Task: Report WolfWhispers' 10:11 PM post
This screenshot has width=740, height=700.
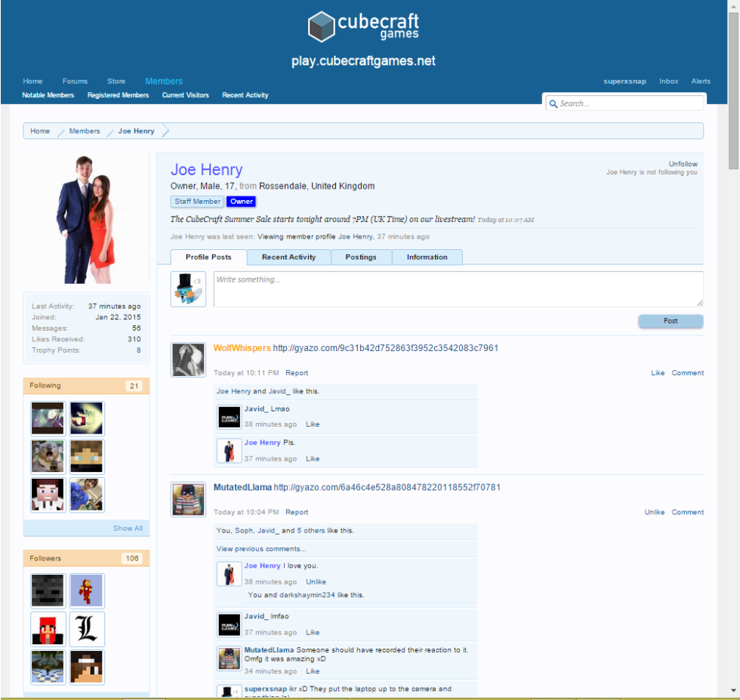Action: (x=297, y=373)
